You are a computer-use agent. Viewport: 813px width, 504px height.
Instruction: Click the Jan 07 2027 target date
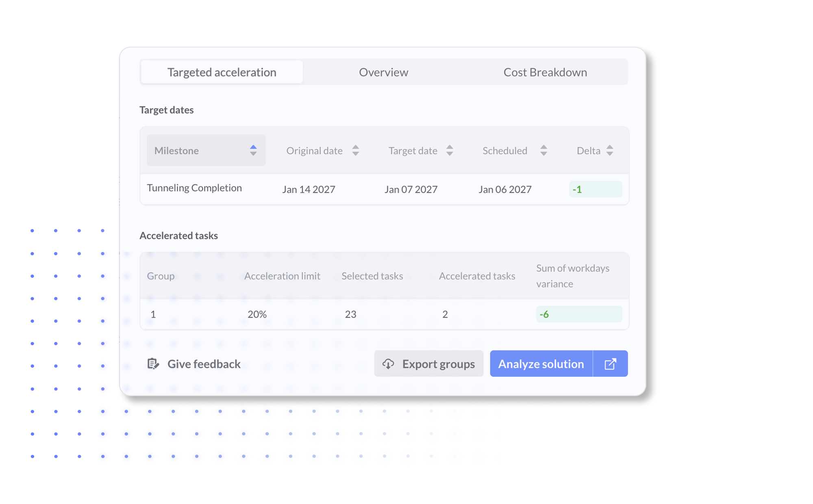(x=411, y=189)
